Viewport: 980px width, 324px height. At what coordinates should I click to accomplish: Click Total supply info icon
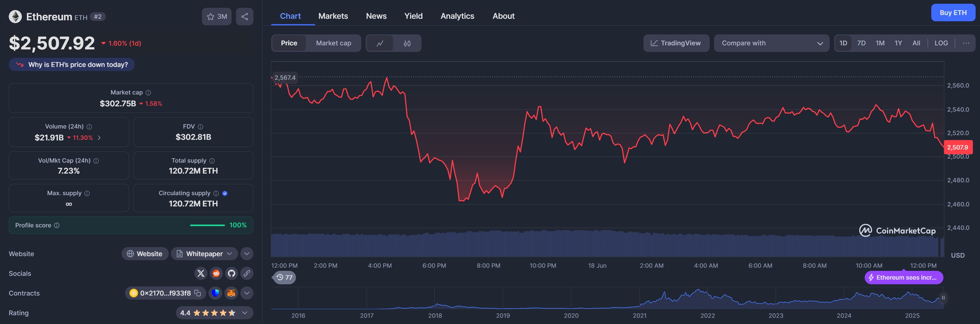point(212,161)
